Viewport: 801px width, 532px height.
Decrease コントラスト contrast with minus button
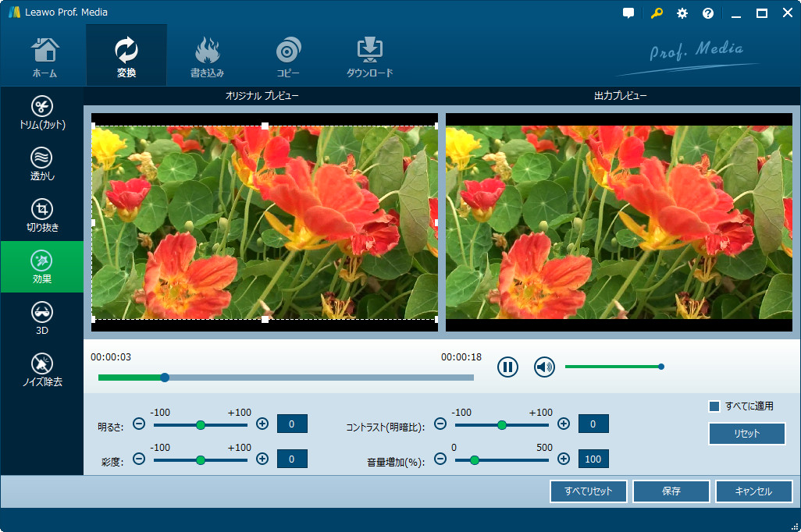point(440,424)
